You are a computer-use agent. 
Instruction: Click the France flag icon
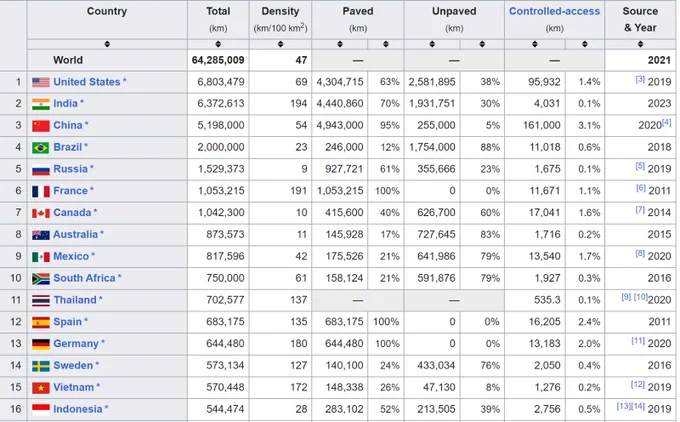41,191
